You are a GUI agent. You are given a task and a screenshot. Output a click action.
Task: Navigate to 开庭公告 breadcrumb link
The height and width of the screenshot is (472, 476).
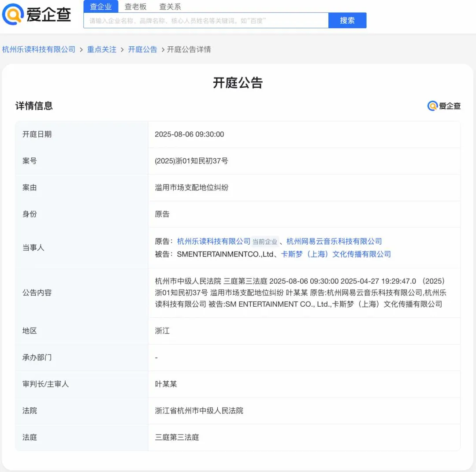[x=142, y=49]
